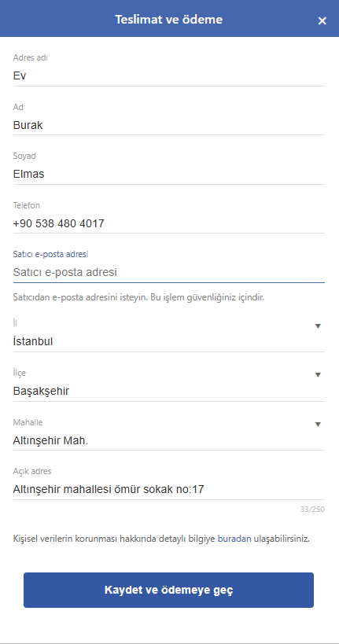Click the Teslimat ve ödeme header title

168,20
